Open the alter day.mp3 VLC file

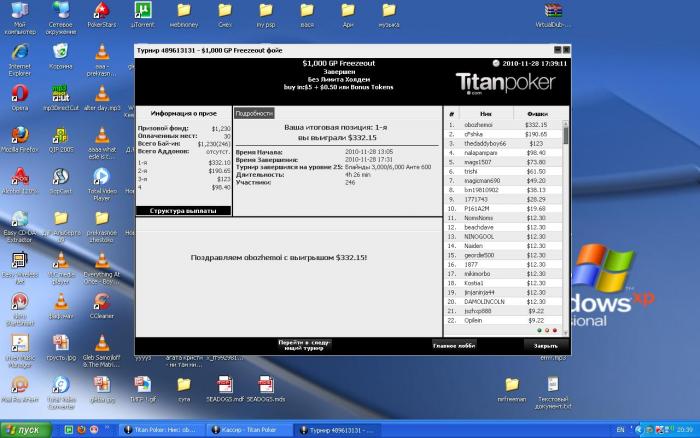tap(102, 97)
